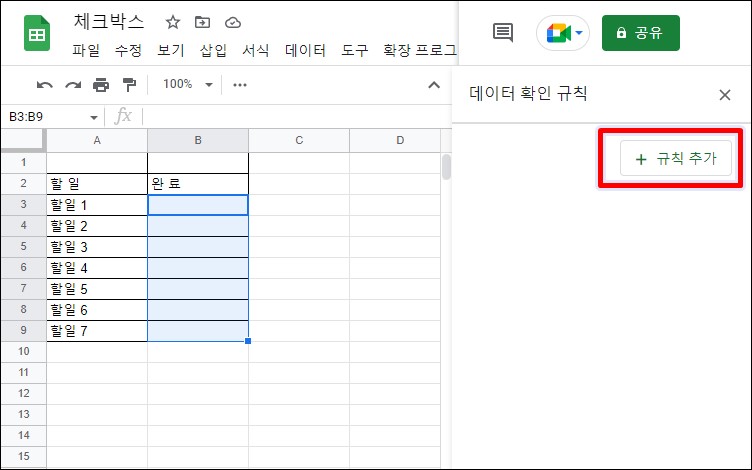The height and width of the screenshot is (470, 752).
Task: Click the select-all corner box
Action: (24, 140)
